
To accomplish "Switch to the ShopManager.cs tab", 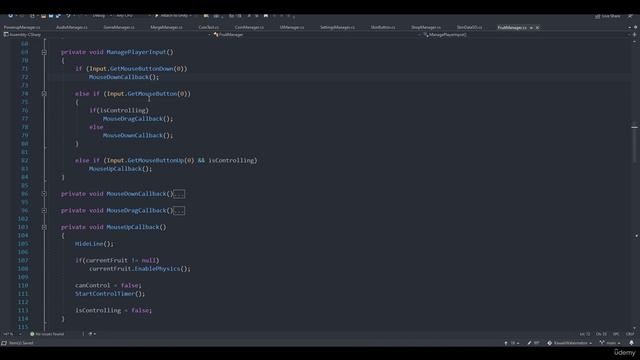I will 426,27.
